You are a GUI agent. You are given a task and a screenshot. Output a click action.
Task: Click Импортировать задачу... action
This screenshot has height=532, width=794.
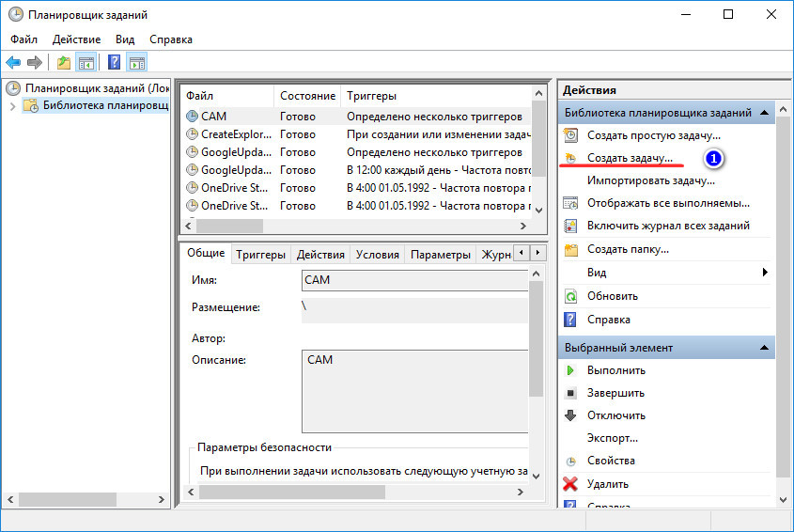coord(650,180)
